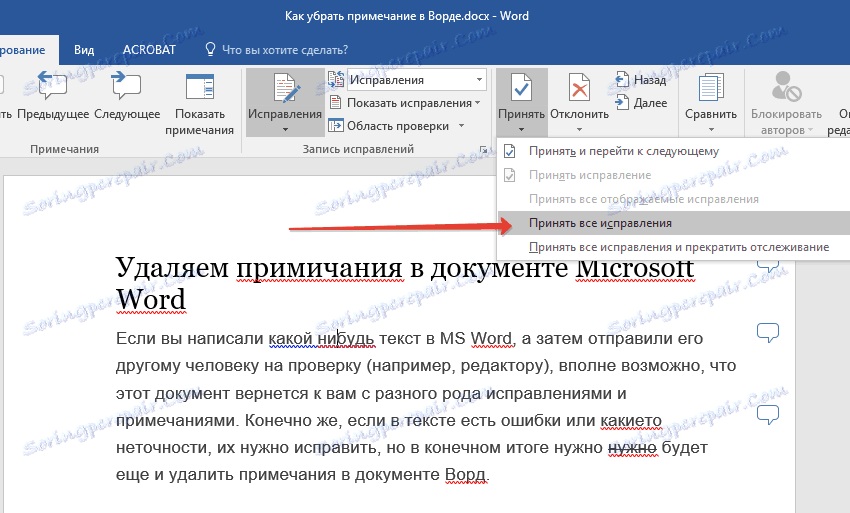Open the comment balloon beside the first paragraph line

pyautogui.click(x=768, y=332)
